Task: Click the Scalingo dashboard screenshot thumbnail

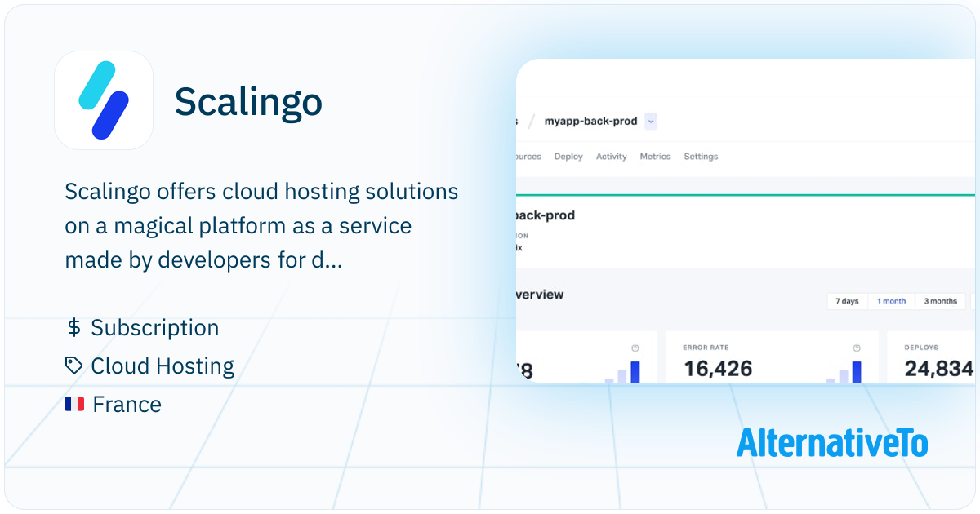Action: click(746, 221)
